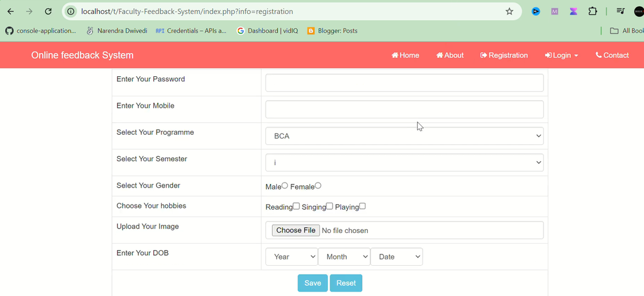Open Registration in navbar
The width and height of the screenshot is (644, 296).
(x=504, y=55)
